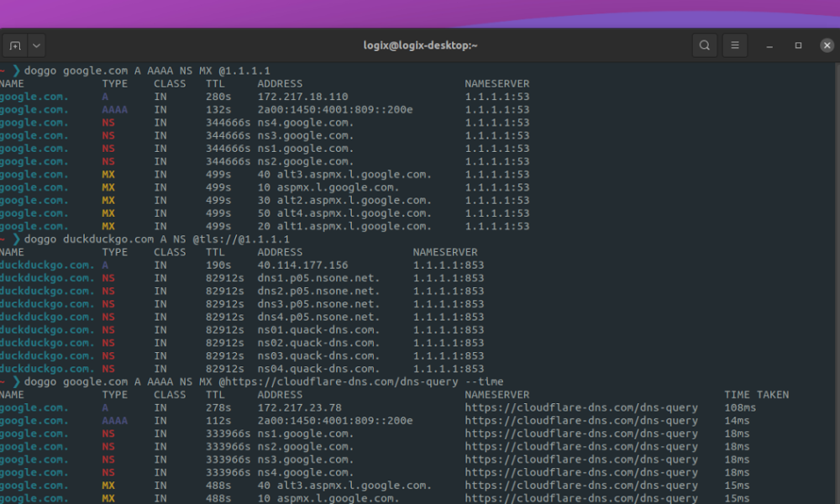
Task: Click the TTL value 278s
Action: click(x=218, y=407)
